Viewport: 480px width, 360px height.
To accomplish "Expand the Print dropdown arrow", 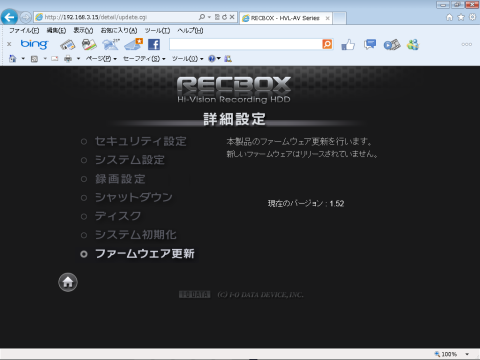I will [78, 59].
